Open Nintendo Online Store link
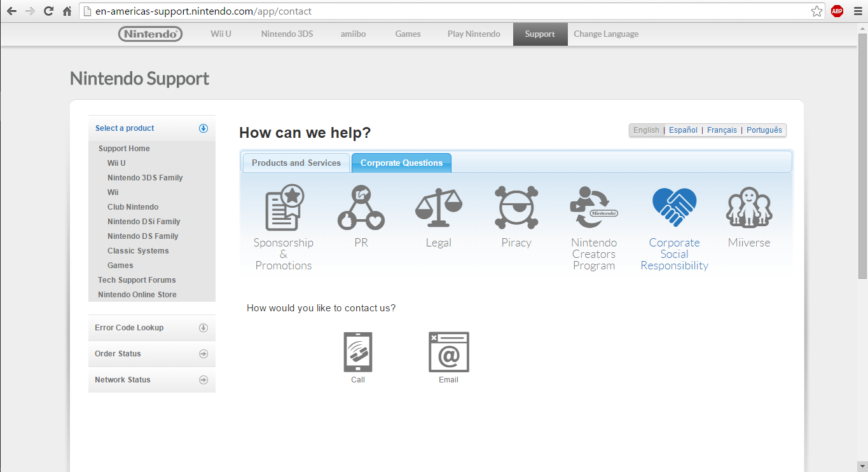 137,295
